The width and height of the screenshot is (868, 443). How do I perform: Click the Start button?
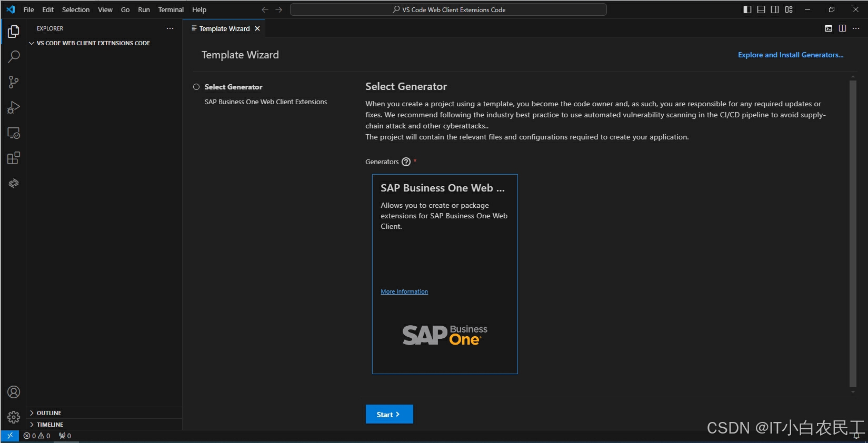click(389, 414)
